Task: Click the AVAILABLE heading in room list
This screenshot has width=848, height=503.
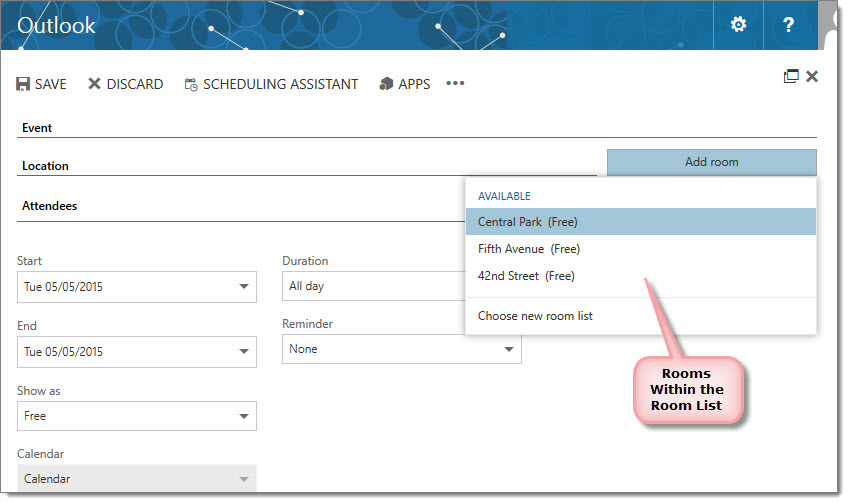Action: pyautogui.click(x=504, y=196)
